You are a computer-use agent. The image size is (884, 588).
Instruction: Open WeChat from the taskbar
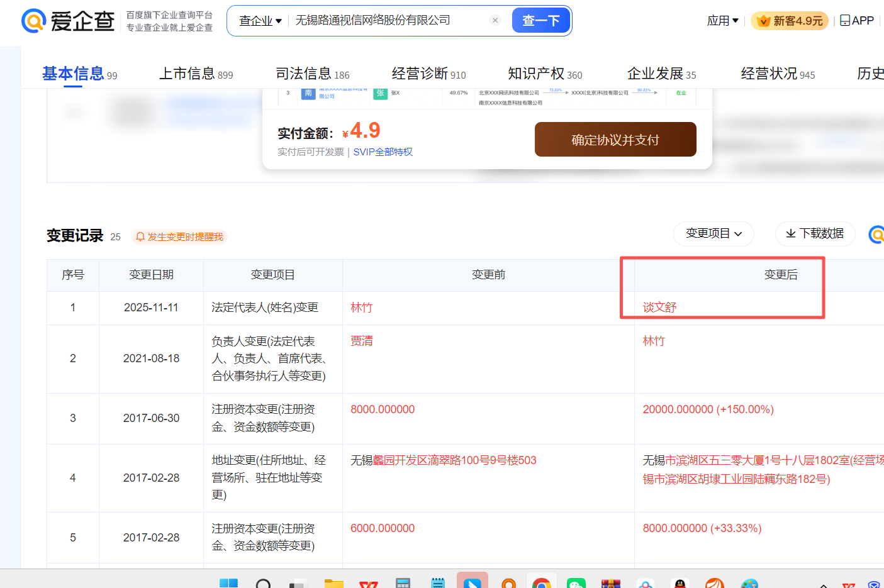coord(576,583)
